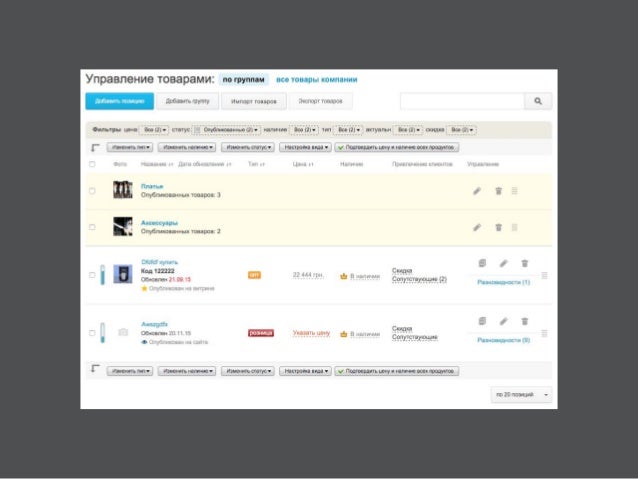638x479 pixels.
Task: Click top Подтвердить цену и наличие button
Action: [x=397, y=147]
